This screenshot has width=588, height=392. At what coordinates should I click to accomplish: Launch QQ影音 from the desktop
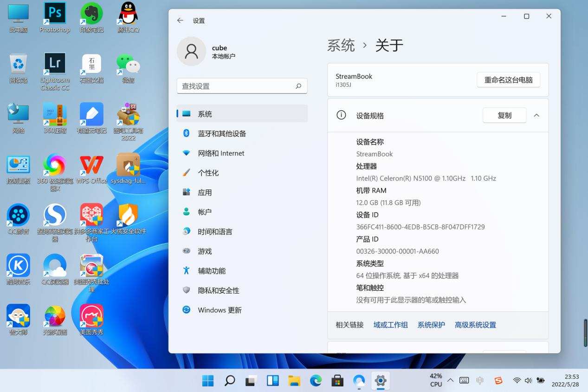[x=19, y=219]
